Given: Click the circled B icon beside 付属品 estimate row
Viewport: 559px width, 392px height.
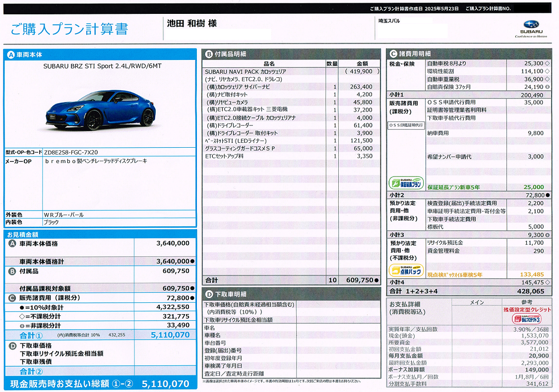Looking at the screenshot, I should point(12,271).
